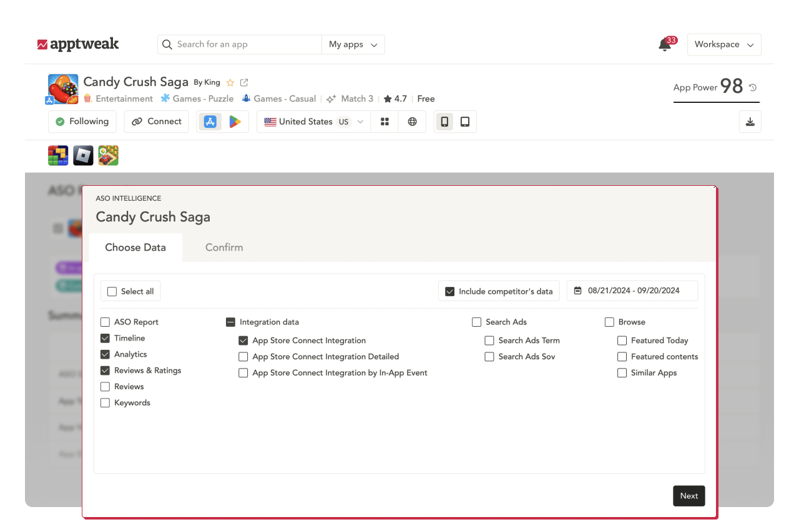Open the app's external store link icon

click(244, 82)
